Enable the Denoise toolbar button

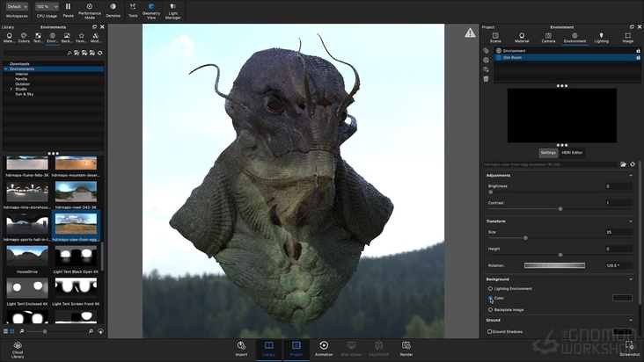113,10
